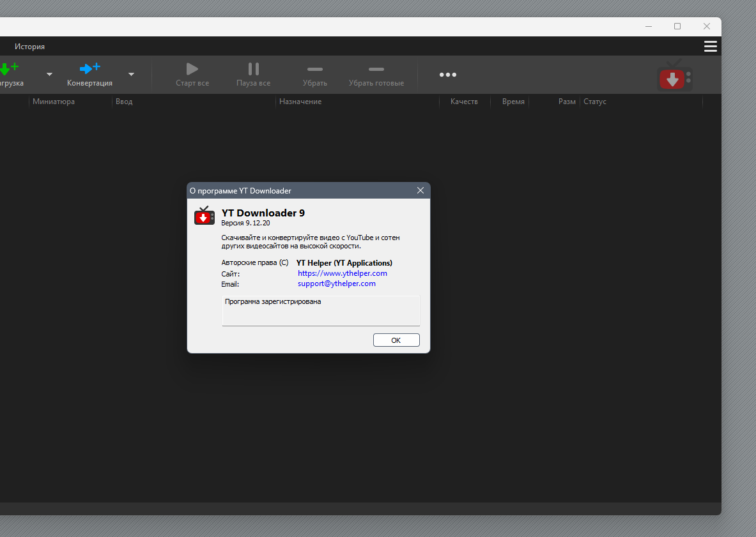Click the Статус column header

(595, 102)
